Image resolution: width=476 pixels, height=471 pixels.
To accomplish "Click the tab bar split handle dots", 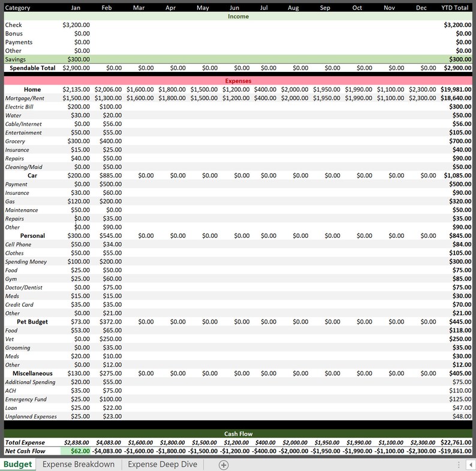I will [459, 464].
